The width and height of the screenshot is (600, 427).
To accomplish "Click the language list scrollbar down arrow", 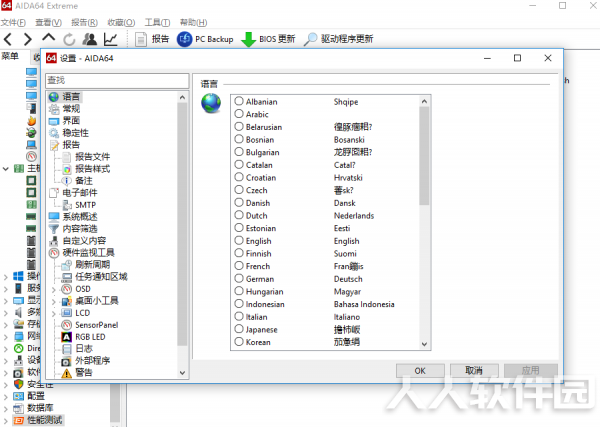I will coord(424,344).
